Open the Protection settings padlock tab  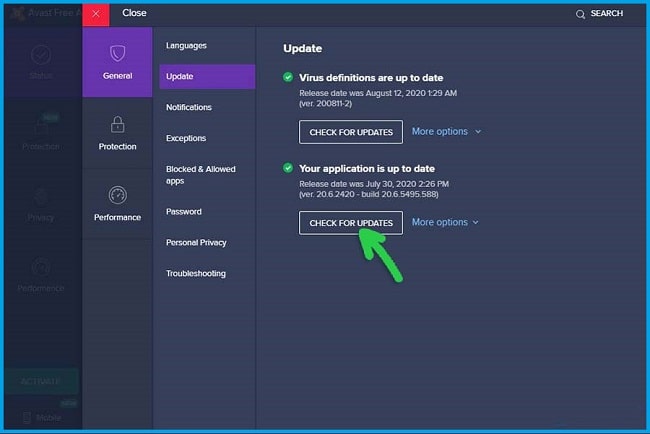click(x=117, y=133)
